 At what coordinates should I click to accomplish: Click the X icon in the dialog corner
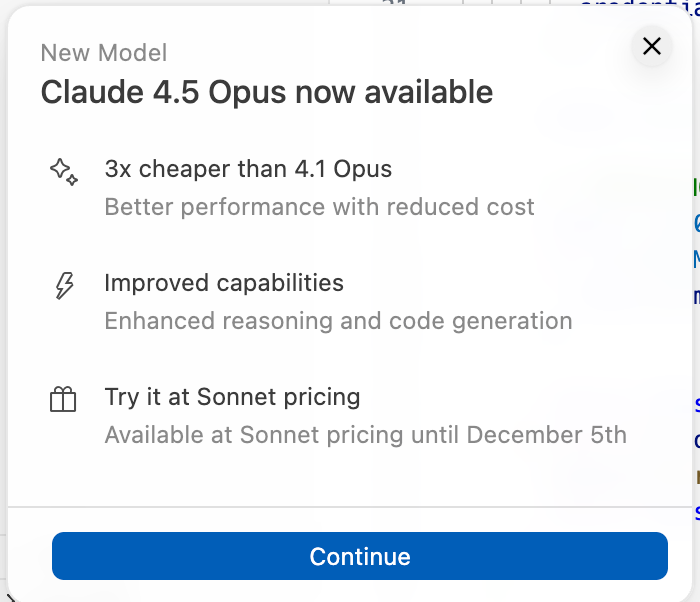coord(652,46)
